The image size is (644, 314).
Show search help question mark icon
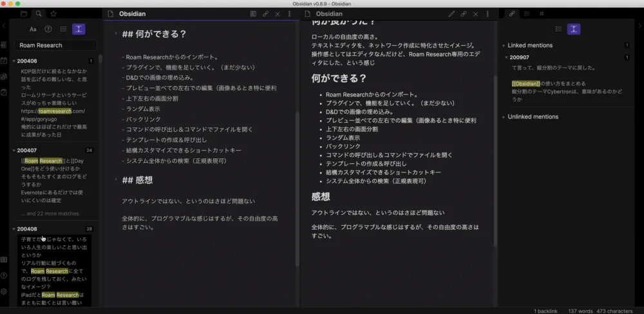48,29
